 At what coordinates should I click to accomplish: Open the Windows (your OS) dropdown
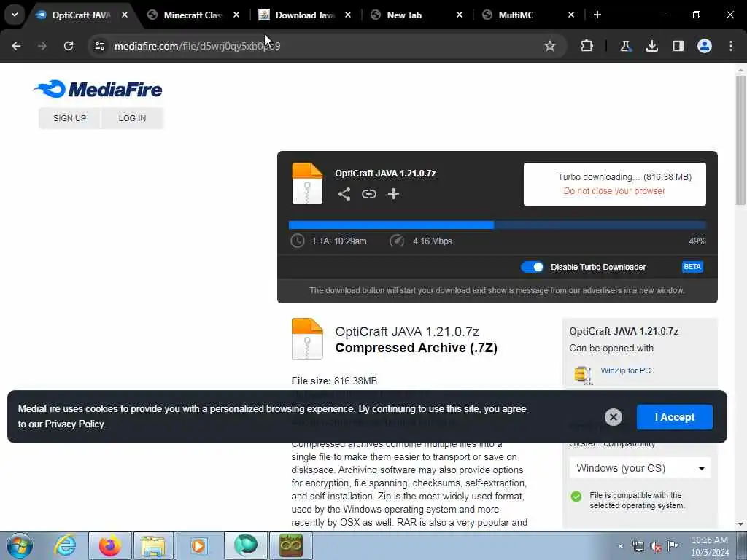click(640, 468)
